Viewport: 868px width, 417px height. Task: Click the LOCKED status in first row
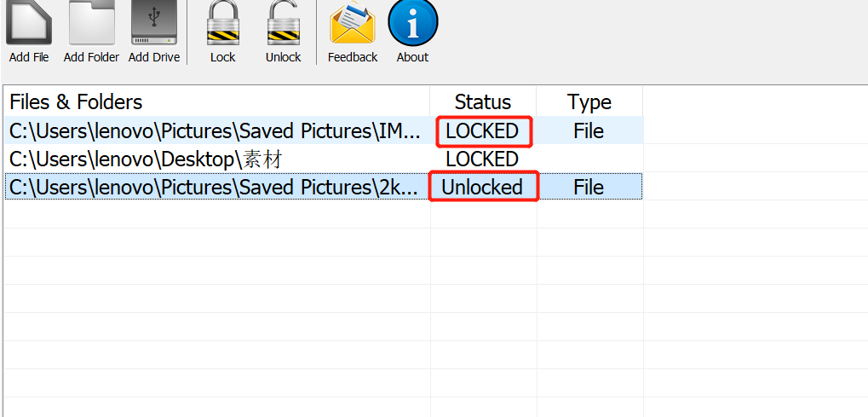click(x=482, y=130)
